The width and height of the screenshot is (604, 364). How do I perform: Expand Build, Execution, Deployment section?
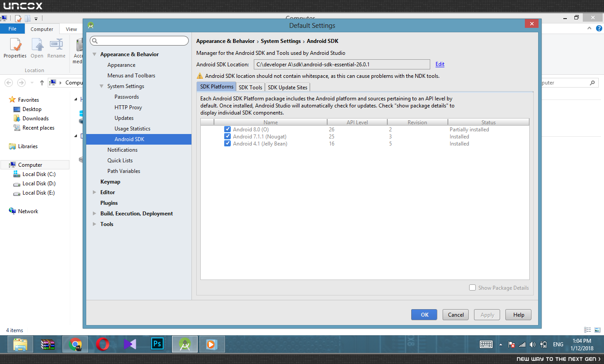(95, 214)
